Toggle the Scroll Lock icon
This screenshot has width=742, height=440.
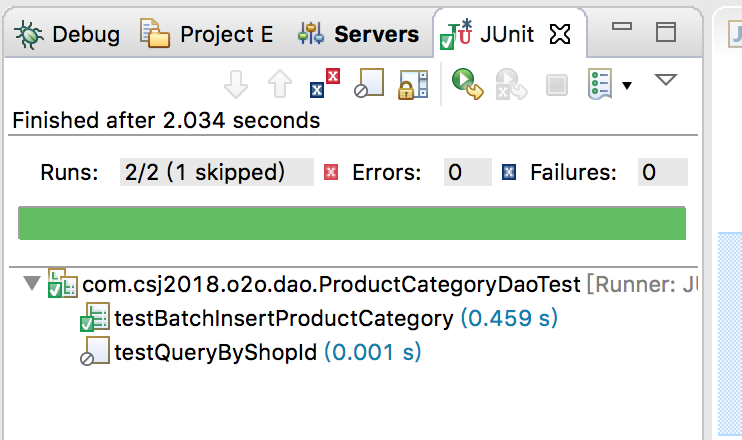413,84
